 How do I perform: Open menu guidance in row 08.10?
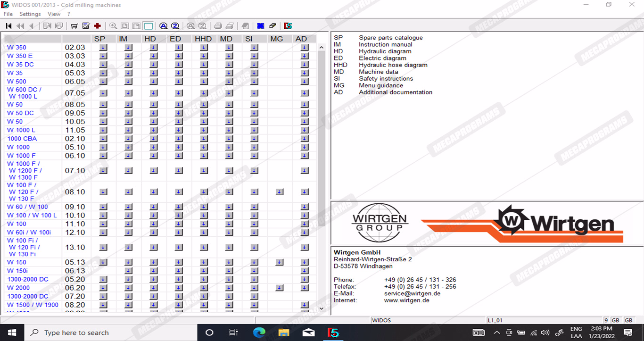[279, 192]
